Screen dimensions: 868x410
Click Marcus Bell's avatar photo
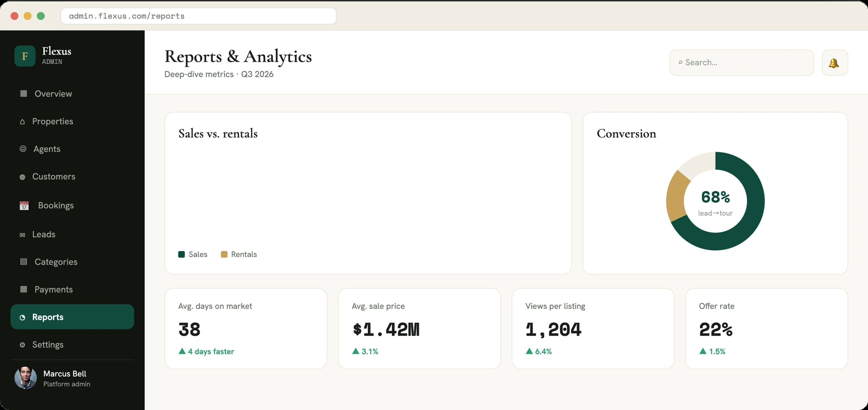25,378
